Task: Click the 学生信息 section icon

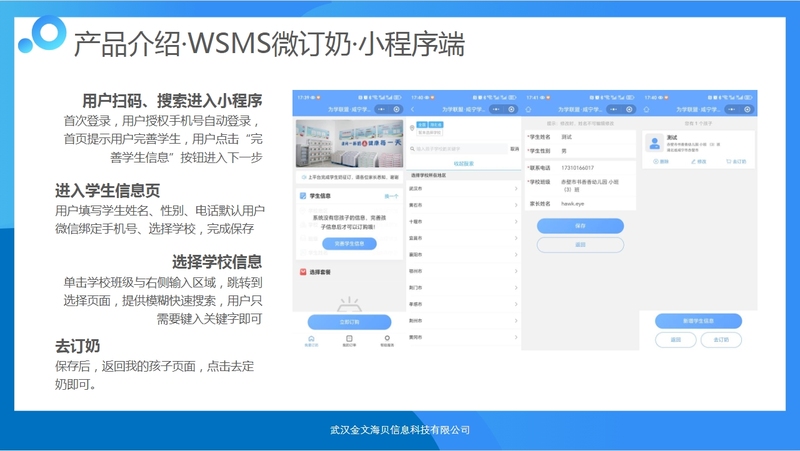Action: tap(303, 196)
